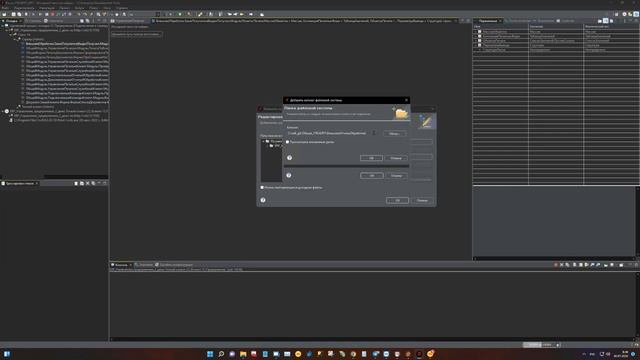Image resolution: width=640 pixels, height=360 pixels.
Task: Click the red Terminate icon in main toolbar
Action: pyautogui.click(x=52, y=14)
